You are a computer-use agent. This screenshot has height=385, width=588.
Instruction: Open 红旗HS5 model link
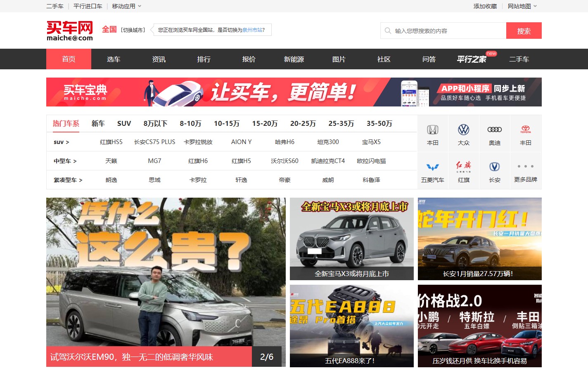[111, 142]
